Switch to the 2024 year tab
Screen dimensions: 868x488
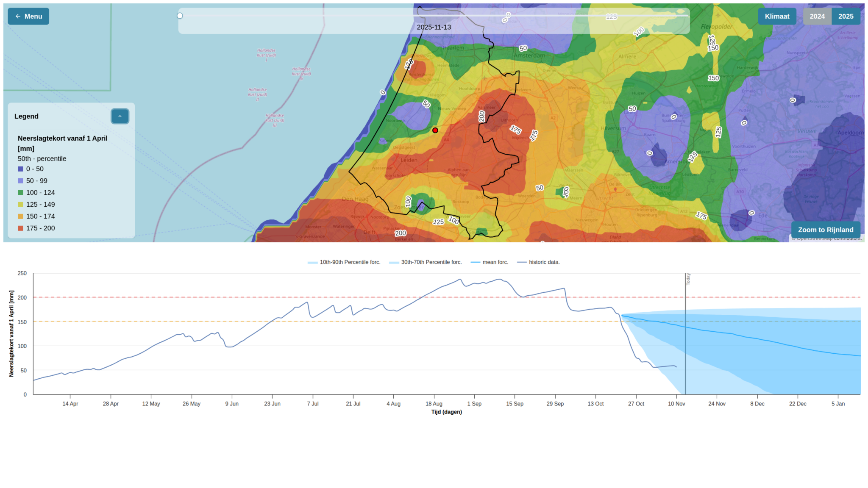[x=817, y=17]
